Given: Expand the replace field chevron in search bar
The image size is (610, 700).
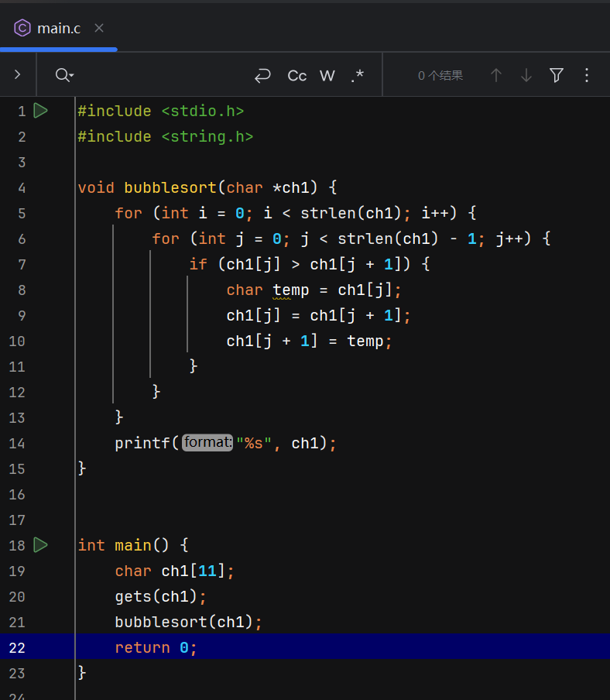Looking at the screenshot, I should (x=17, y=75).
